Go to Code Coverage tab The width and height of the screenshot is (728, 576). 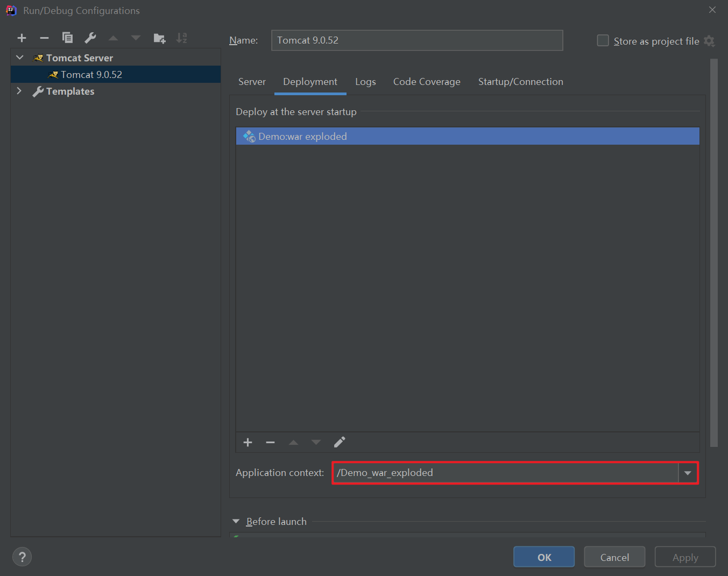[x=427, y=82]
